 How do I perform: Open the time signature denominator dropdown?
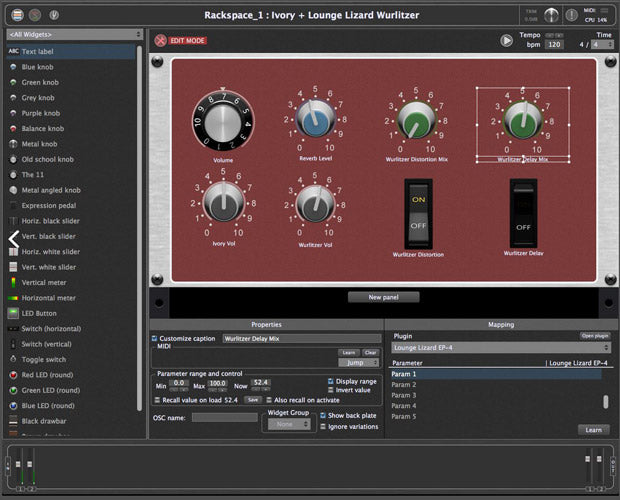click(x=603, y=44)
